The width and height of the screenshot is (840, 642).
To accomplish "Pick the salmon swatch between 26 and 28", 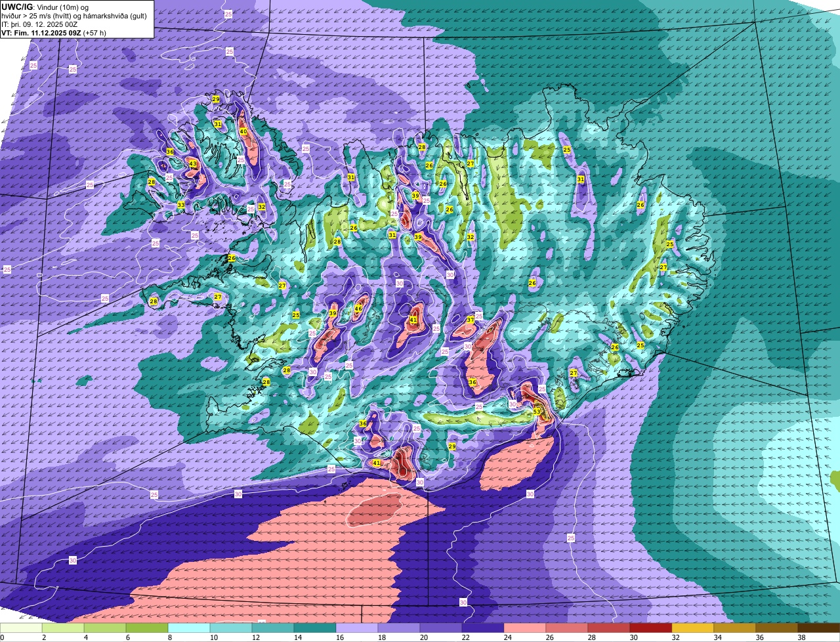I will pos(567,628).
